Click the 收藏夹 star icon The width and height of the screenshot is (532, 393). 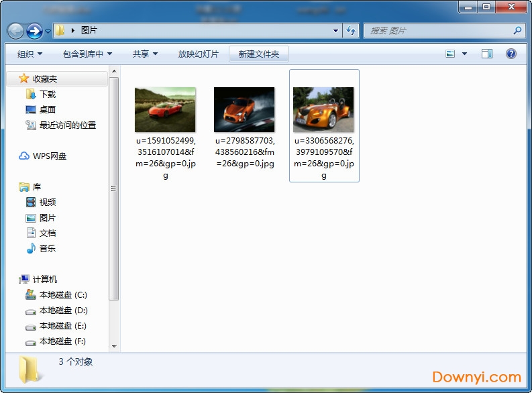pyautogui.click(x=23, y=78)
